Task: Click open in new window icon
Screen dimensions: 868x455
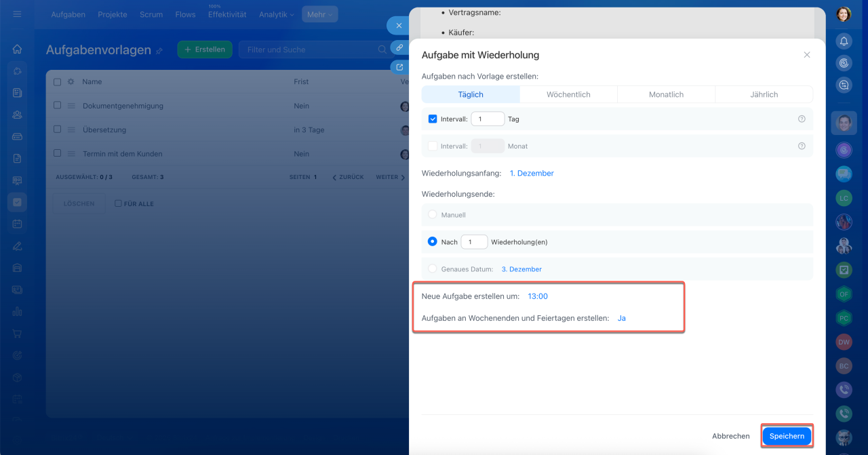Action: [x=399, y=67]
